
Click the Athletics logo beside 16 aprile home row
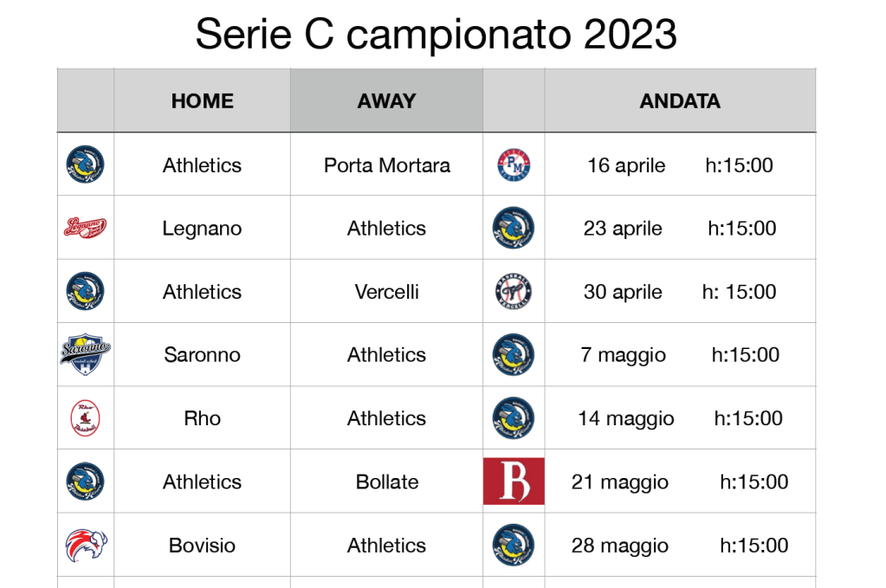[85, 165]
